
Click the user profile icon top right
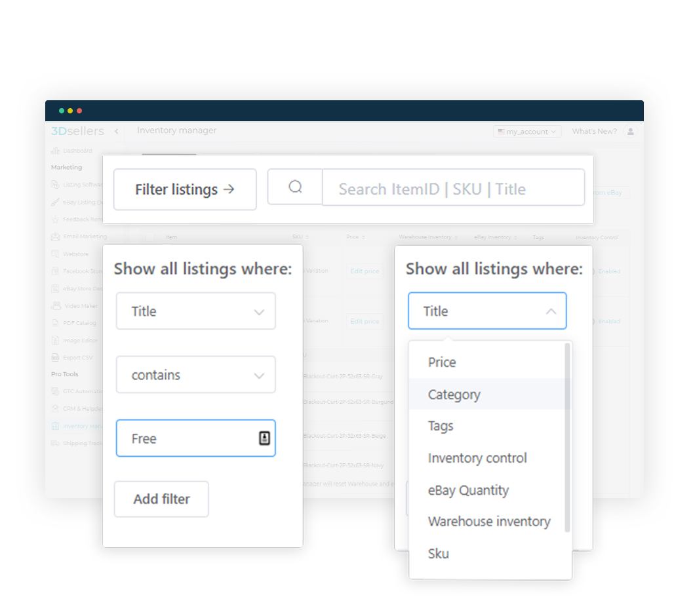pyautogui.click(x=630, y=131)
